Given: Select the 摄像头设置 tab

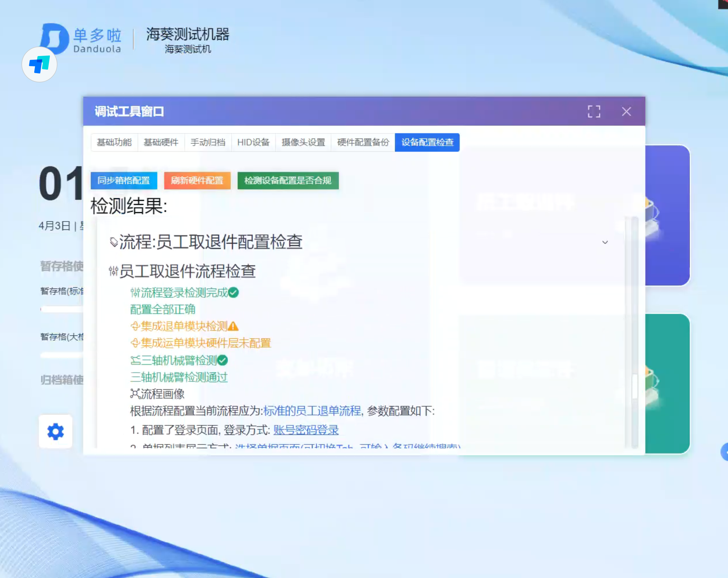Looking at the screenshot, I should pyautogui.click(x=303, y=142).
